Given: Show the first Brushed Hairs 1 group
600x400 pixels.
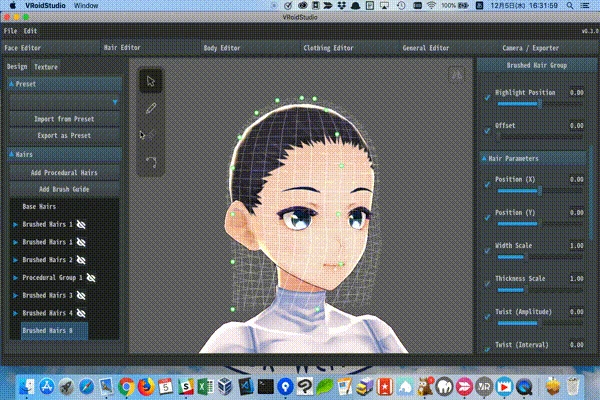Looking at the screenshot, I should click(x=81, y=224).
